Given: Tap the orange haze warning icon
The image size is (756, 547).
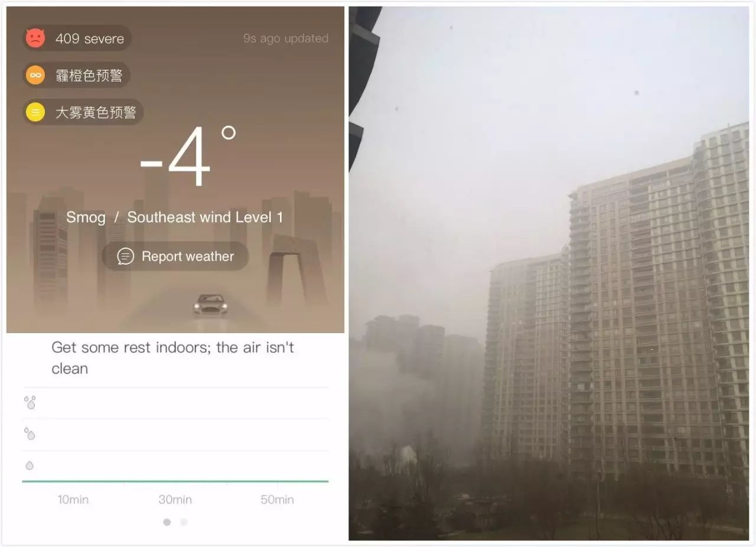Looking at the screenshot, I should click(35, 75).
